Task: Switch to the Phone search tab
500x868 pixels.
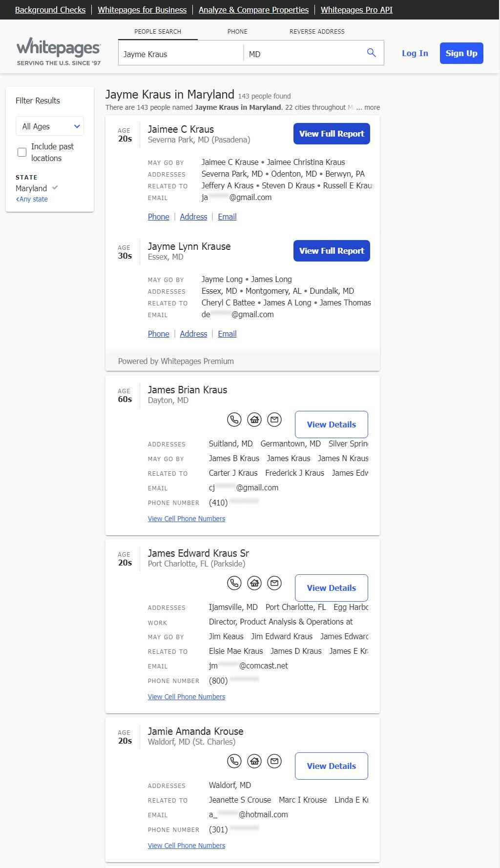Action: (237, 32)
